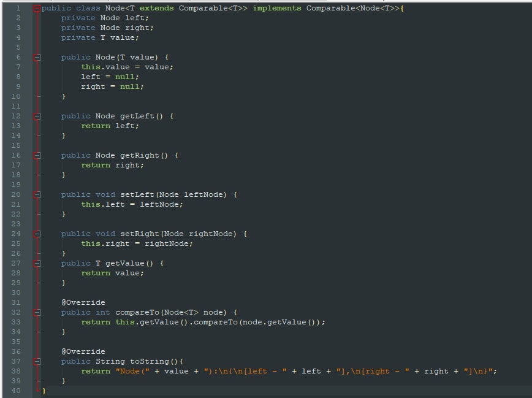
Task: Collapse the setRight method fold marker
Action: tap(37, 234)
